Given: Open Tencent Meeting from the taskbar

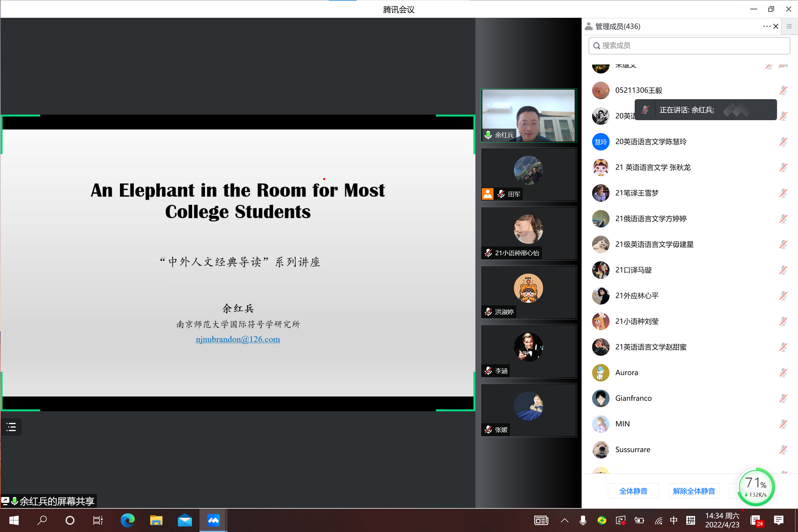Looking at the screenshot, I should [213, 520].
